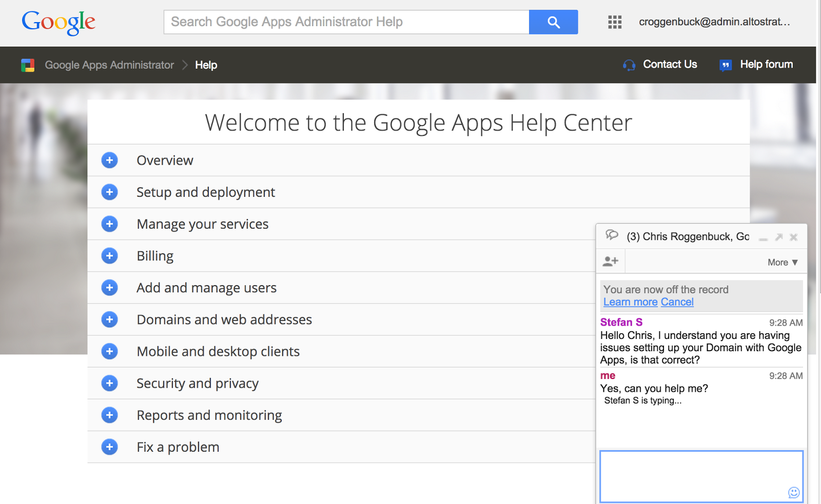Open the More dropdown in chat
The height and width of the screenshot is (504, 821).
pos(783,263)
